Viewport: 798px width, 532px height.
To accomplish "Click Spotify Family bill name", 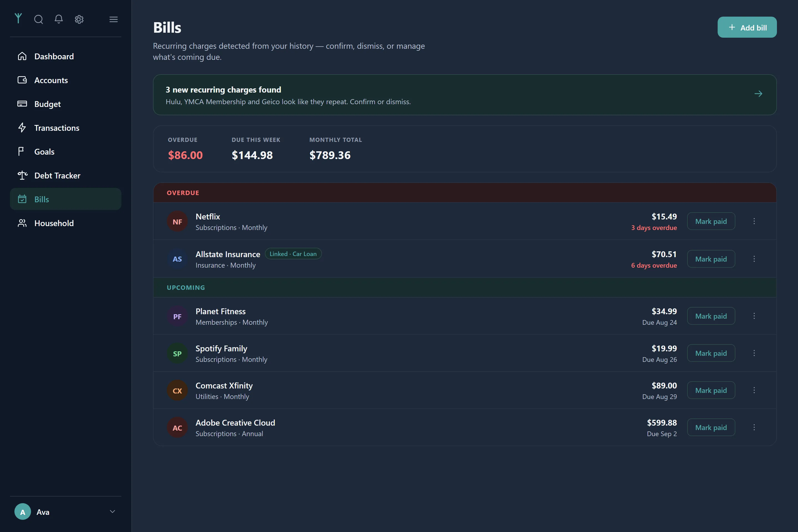I will click(x=221, y=349).
